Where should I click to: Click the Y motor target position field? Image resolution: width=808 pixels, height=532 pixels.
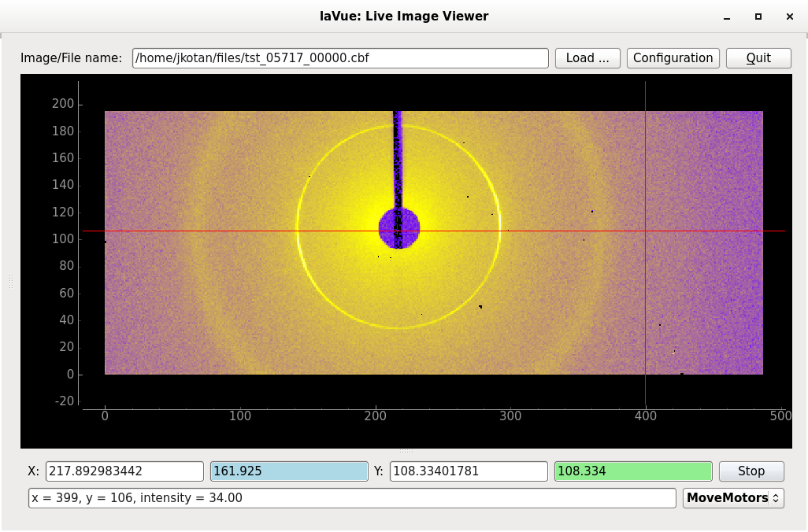468,471
